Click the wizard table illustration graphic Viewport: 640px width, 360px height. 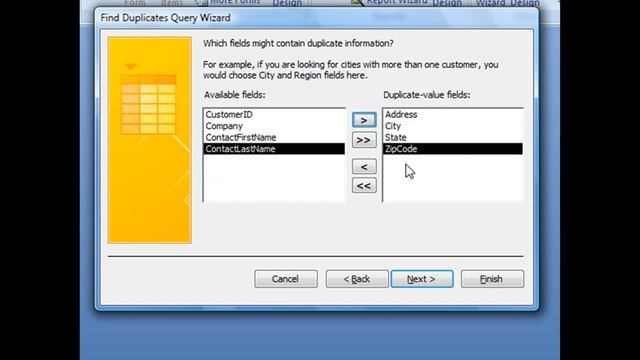tap(150, 140)
